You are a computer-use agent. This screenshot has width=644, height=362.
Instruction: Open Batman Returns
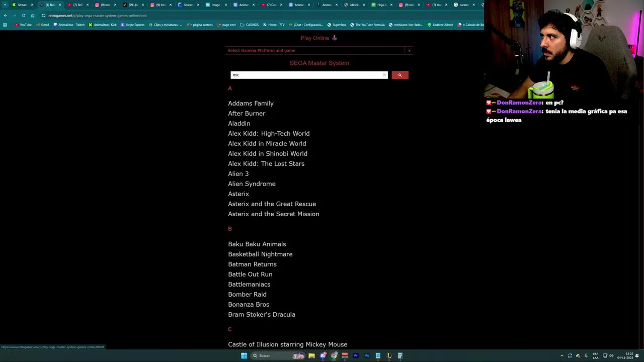click(252, 264)
